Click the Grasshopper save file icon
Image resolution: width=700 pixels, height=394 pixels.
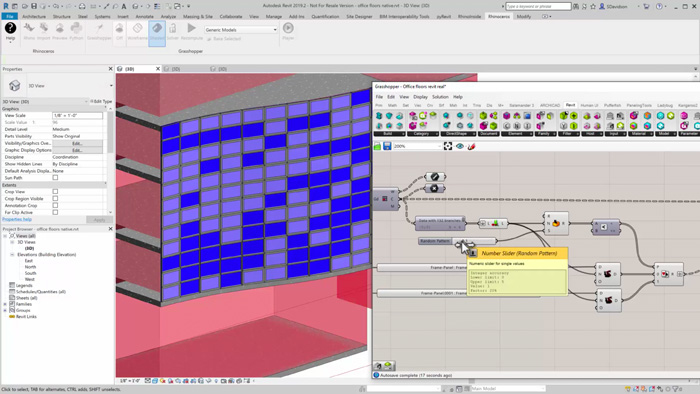387,146
